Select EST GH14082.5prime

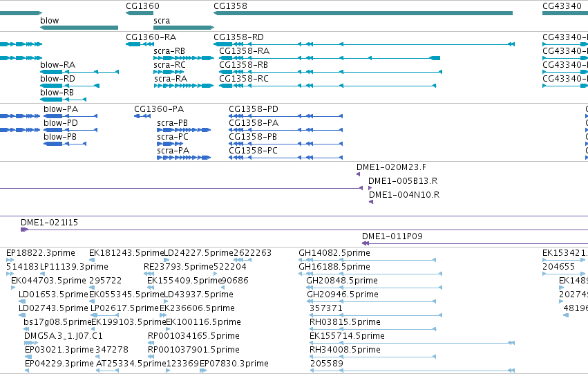pyautogui.click(x=334, y=253)
